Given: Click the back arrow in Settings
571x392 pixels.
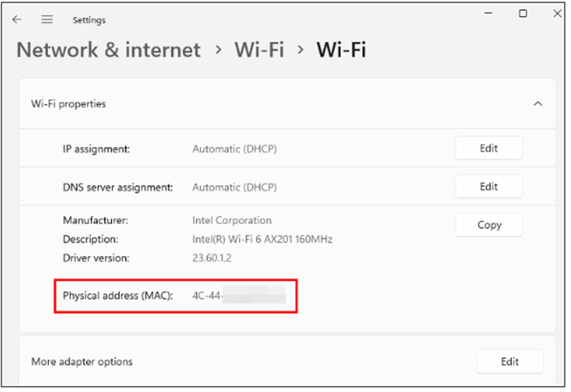Looking at the screenshot, I should [x=17, y=20].
